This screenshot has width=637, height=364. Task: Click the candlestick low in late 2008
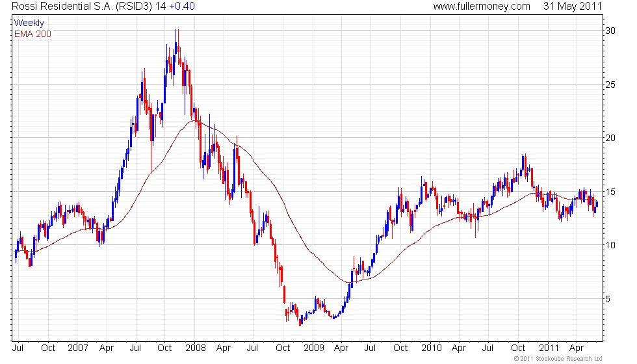pos(300,322)
